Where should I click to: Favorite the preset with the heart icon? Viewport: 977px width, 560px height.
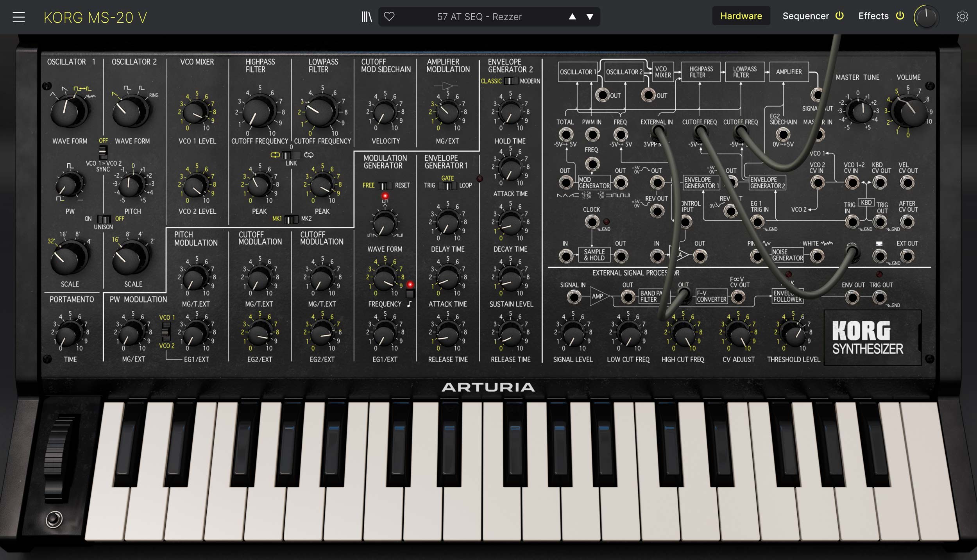389,16
